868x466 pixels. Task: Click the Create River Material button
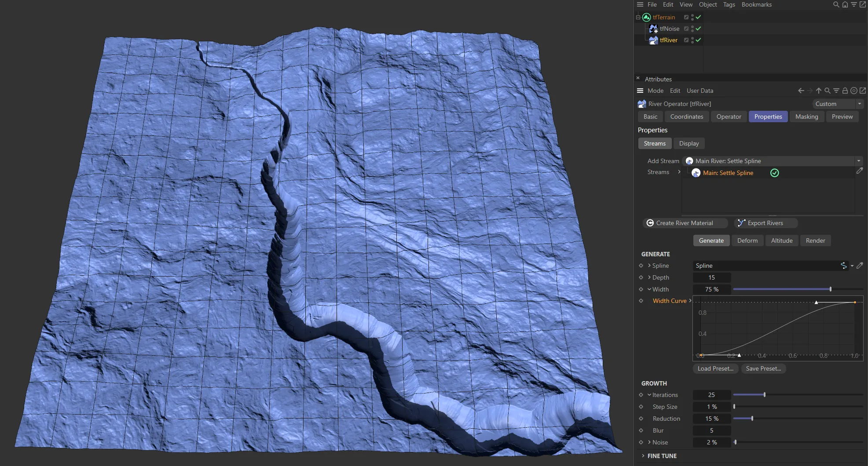tap(685, 223)
